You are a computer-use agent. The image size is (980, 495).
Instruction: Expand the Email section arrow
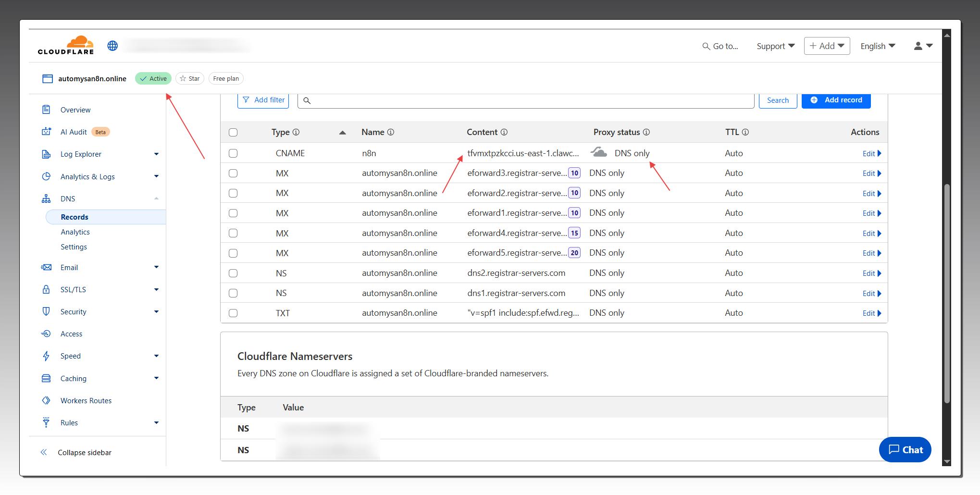(156, 267)
